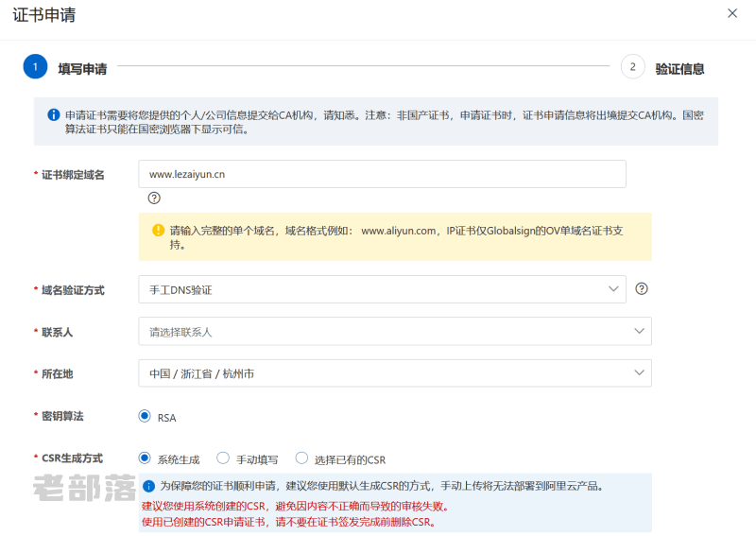Screen dimensions: 756x536
Task: Click the blue info icon in top notice
Action: [x=54, y=114]
